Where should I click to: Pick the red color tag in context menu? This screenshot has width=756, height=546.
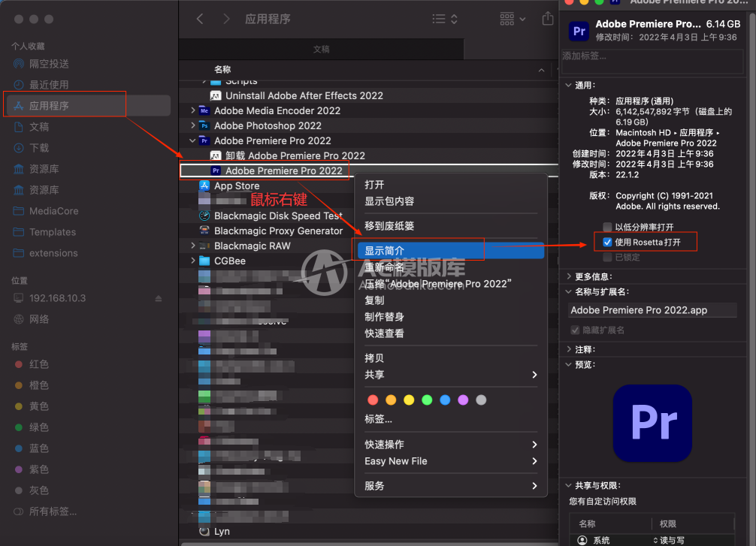click(x=371, y=400)
